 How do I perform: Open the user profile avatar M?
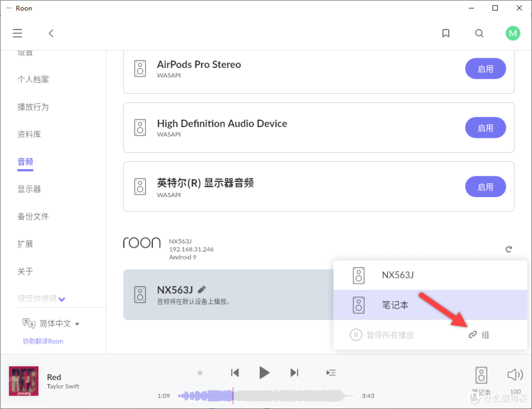point(513,34)
